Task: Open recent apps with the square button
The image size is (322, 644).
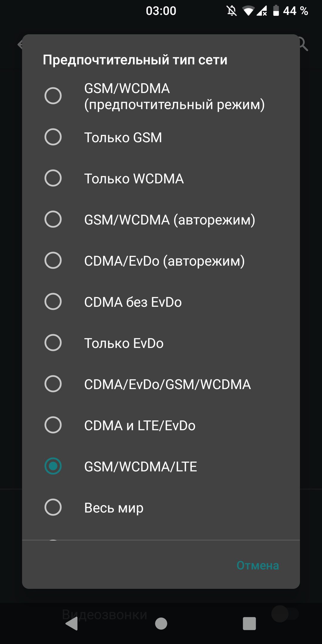Action: pyautogui.click(x=249, y=623)
